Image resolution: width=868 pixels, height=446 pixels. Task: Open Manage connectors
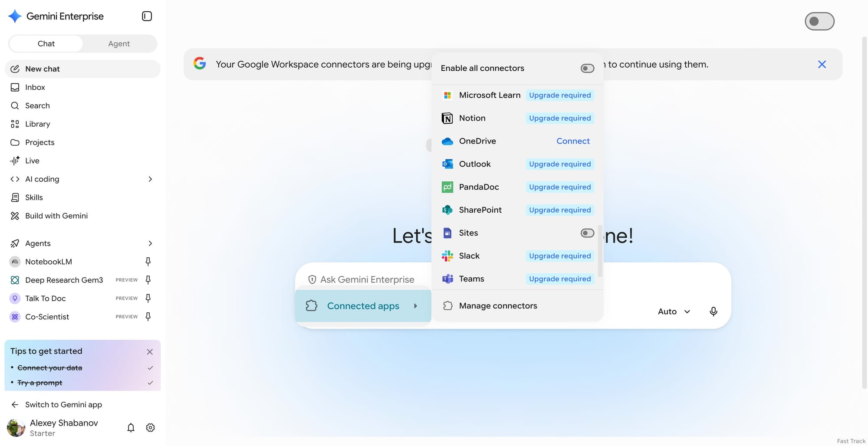pyautogui.click(x=517, y=306)
